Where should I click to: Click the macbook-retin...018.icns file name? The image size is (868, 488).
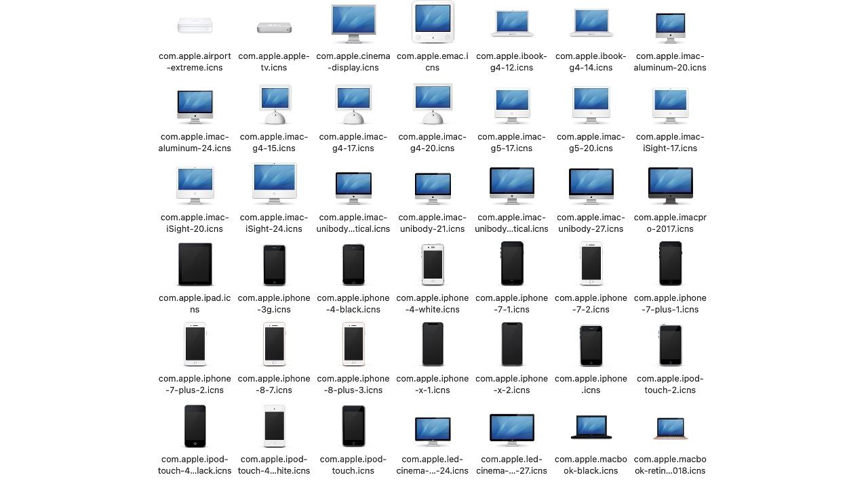pos(671,465)
